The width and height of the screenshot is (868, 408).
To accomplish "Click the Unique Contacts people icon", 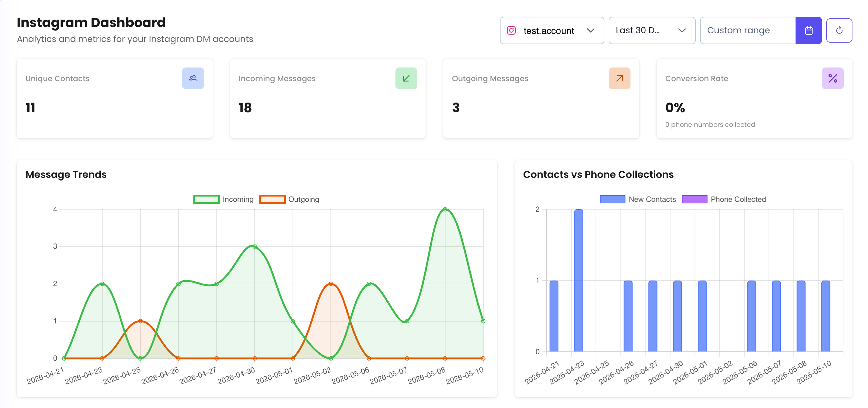I will [193, 78].
